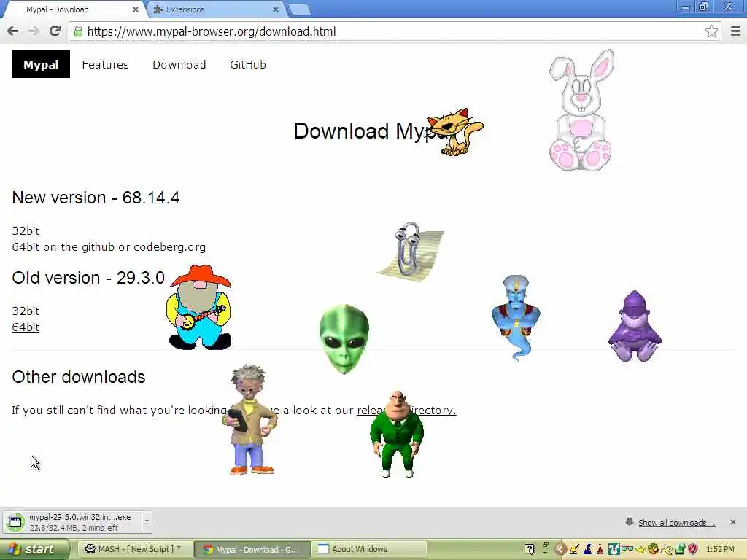This screenshot has height=560, width=747.
Task: Open the dropdown arrow beside mypal download item
Action: tap(147, 521)
